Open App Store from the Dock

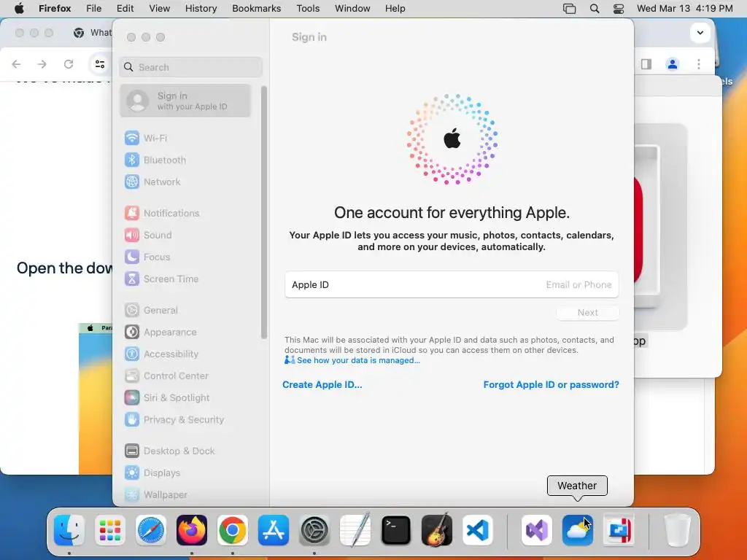274,530
